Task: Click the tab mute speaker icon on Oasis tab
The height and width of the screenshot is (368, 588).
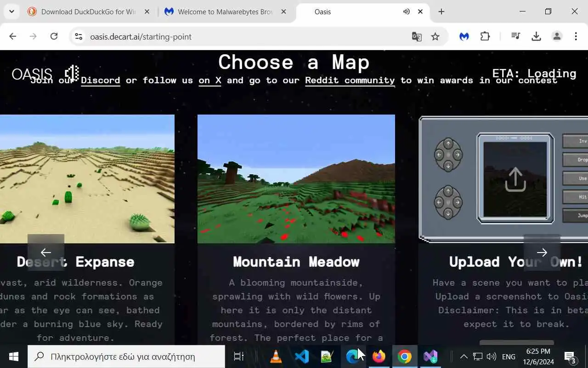Action: pos(406,11)
